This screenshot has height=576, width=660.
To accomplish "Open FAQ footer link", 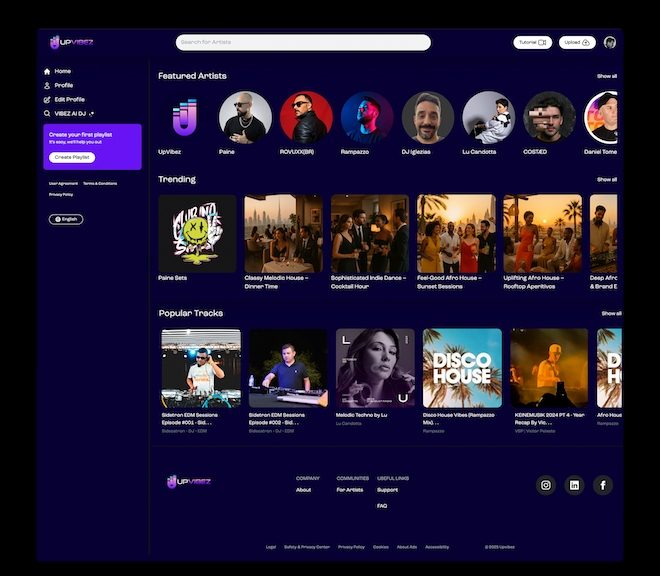I will tap(382, 506).
